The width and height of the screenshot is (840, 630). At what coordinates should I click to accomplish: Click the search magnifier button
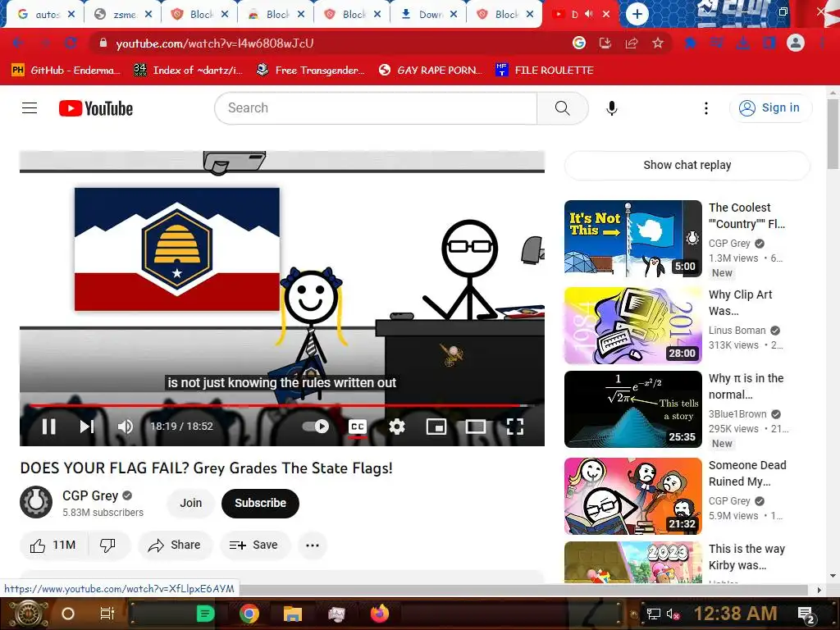[x=562, y=108]
